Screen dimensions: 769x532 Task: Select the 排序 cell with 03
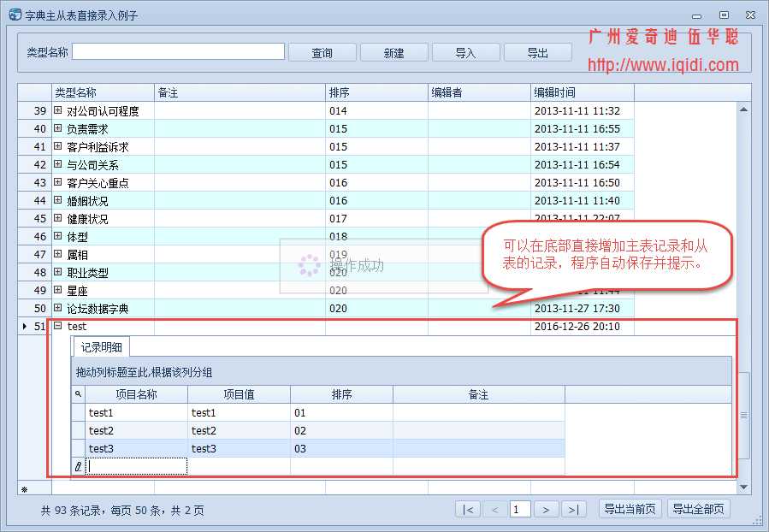click(341, 449)
